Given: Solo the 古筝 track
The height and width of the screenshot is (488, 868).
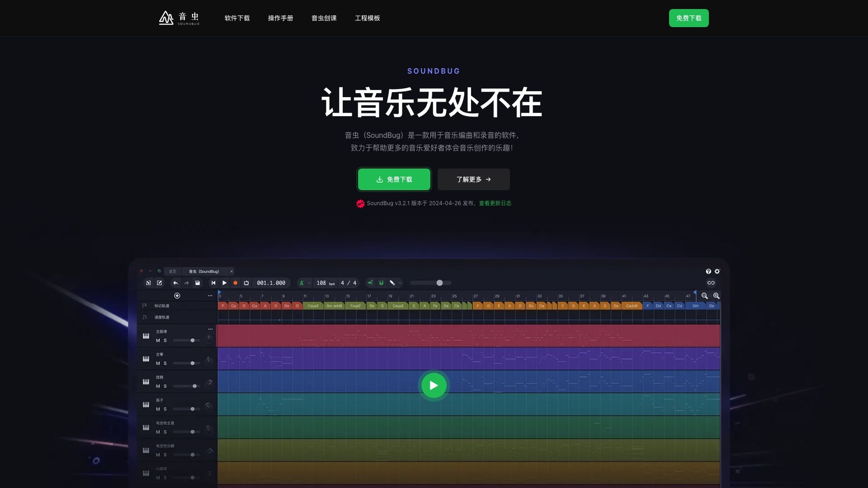Looking at the screenshot, I should (165, 363).
